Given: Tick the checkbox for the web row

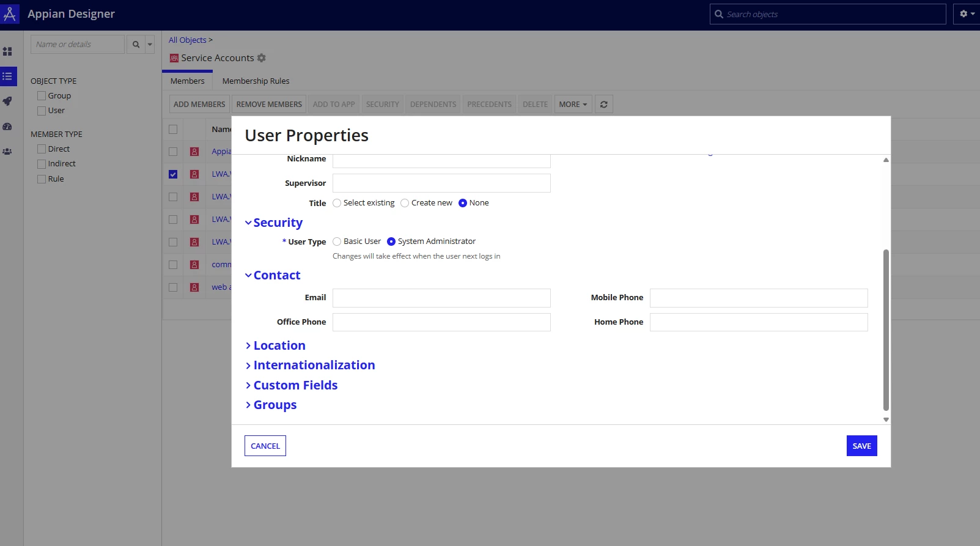Looking at the screenshot, I should point(173,287).
